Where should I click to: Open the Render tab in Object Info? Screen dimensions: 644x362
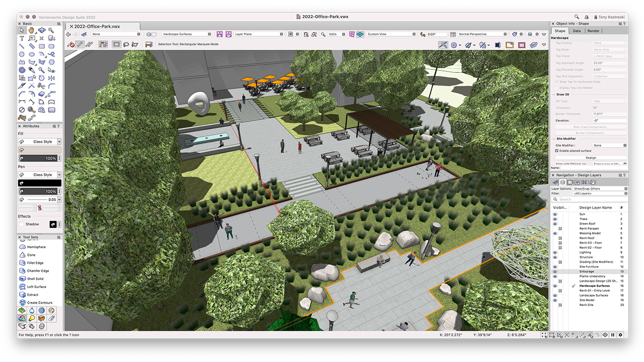coord(593,31)
